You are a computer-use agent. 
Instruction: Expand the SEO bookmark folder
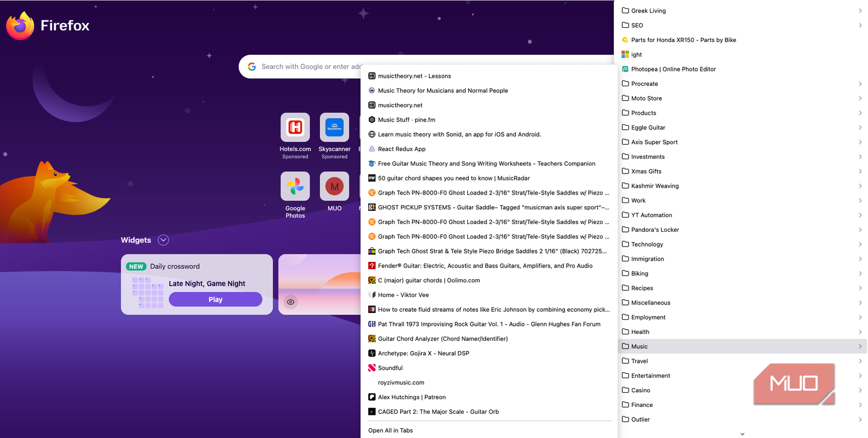[x=742, y=25]
